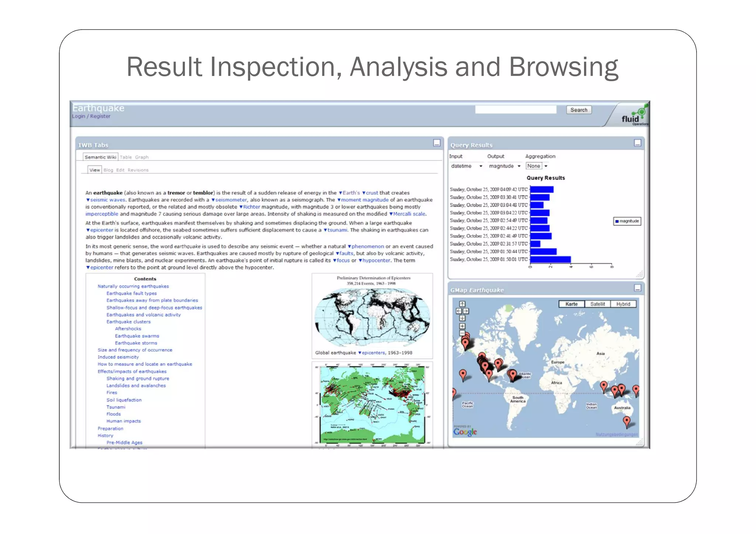
Task: Switch to the Semantic Wiki tab
Action: click(x=100, y=157)
